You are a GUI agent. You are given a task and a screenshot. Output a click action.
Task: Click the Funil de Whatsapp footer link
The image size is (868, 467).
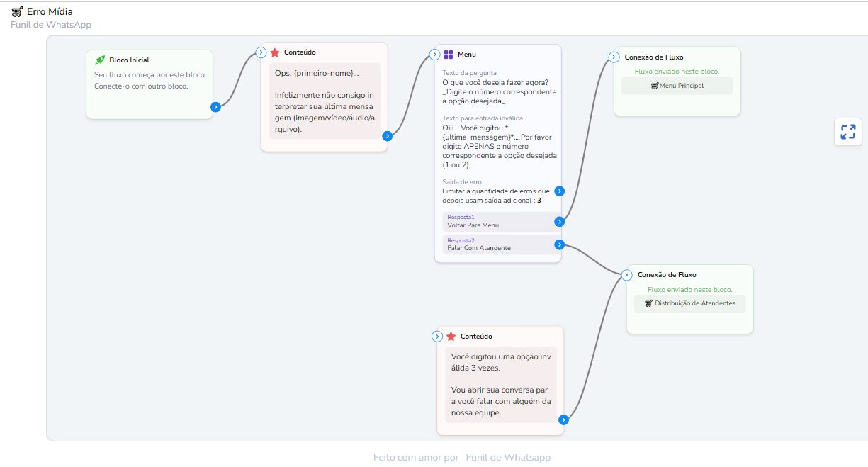click(x=507, y=457)
